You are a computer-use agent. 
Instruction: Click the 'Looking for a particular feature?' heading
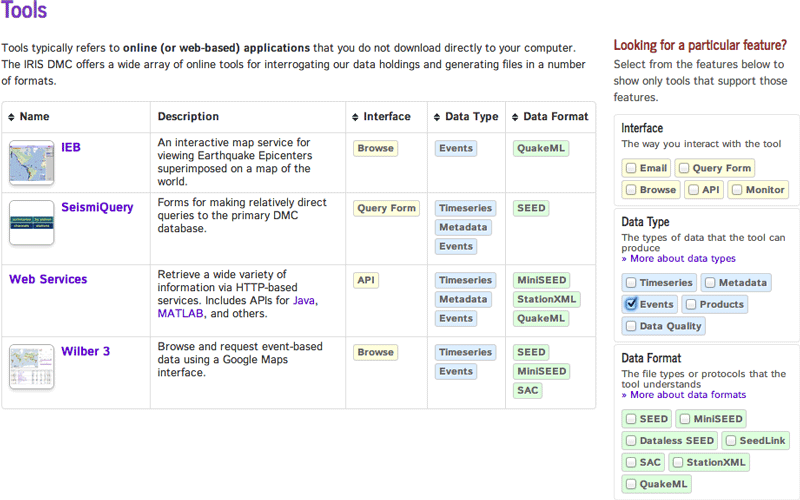(700, 45)
